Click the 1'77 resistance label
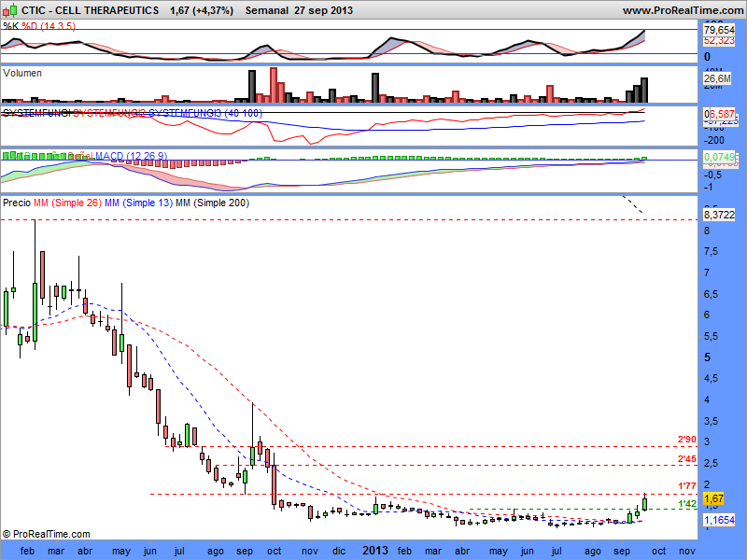This screenshot has width=747, height=560. [687, 485]
